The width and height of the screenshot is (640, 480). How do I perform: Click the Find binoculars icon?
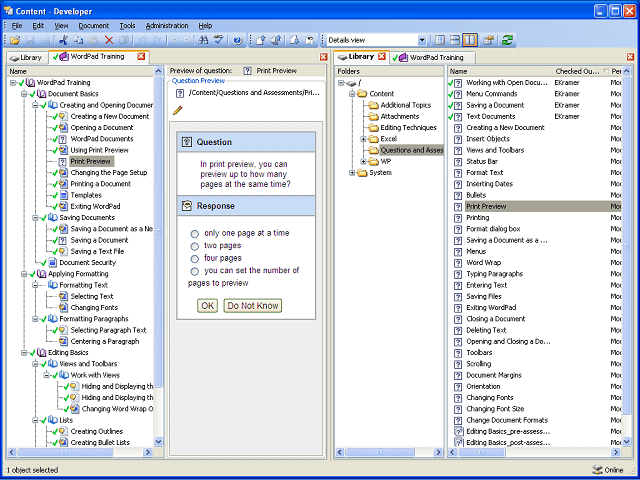pyautogui.click(x=203, y=40)
